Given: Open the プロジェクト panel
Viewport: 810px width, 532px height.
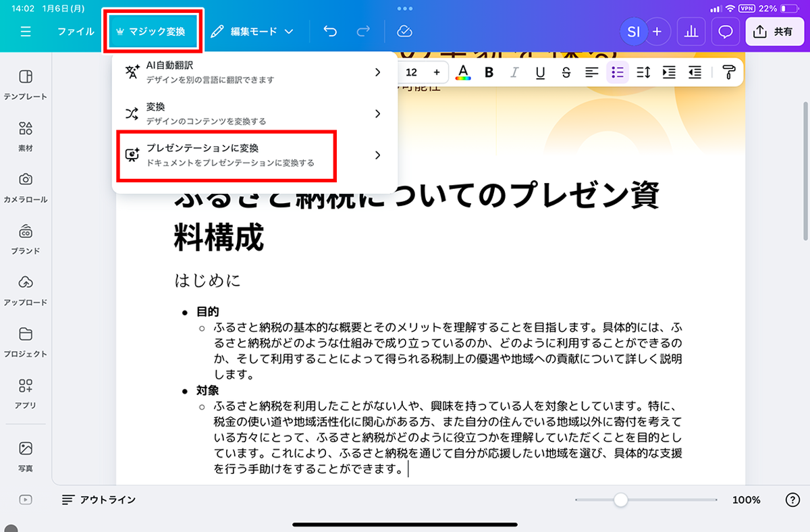Looking at the screenshot, I should (x=26, y=341).
